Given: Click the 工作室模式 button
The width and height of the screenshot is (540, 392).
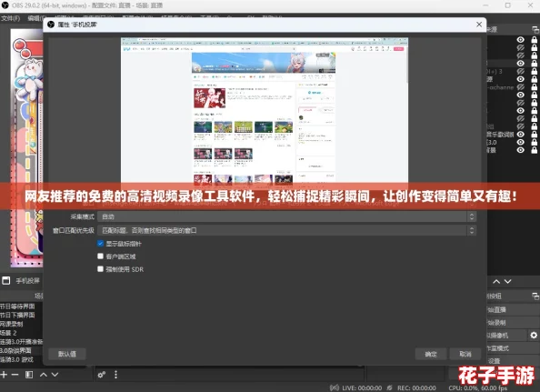Looking at the screenshot, I should click(512, 348).
